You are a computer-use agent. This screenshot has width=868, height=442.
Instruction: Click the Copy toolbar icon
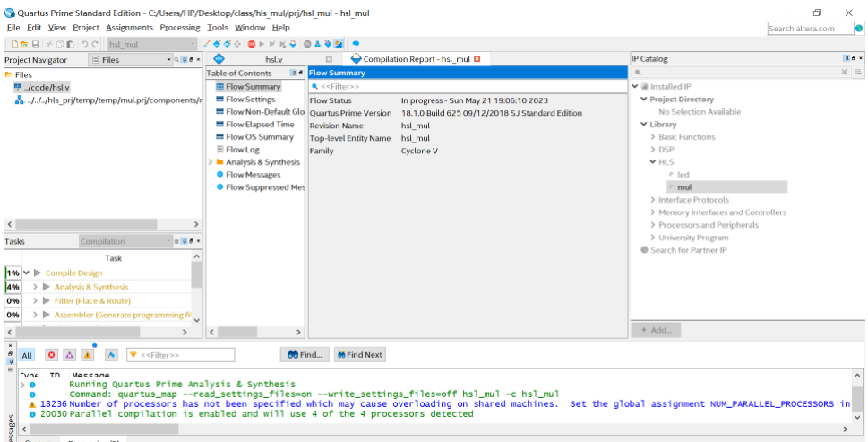(60, 44)
